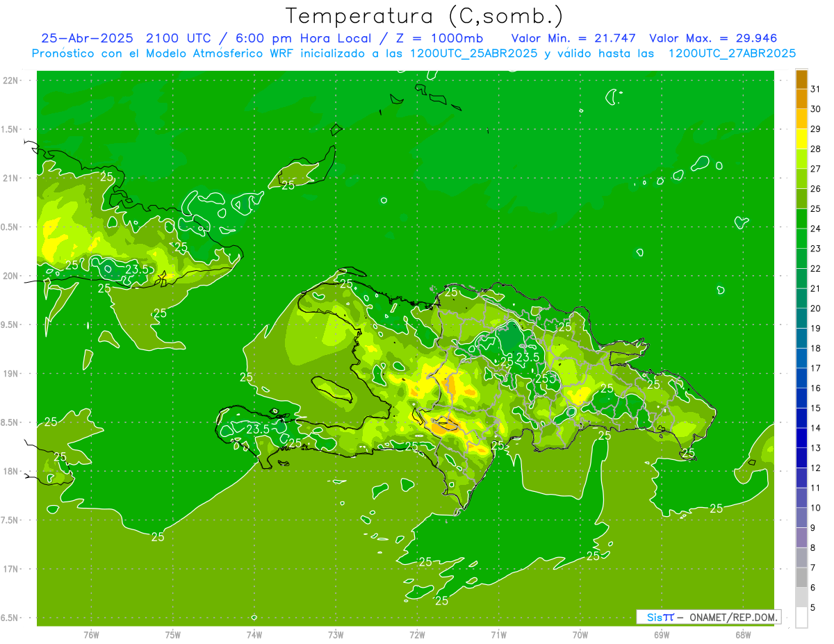The image size is (834, 644).
Task: Click legend value 28
Action: (815, 149)
